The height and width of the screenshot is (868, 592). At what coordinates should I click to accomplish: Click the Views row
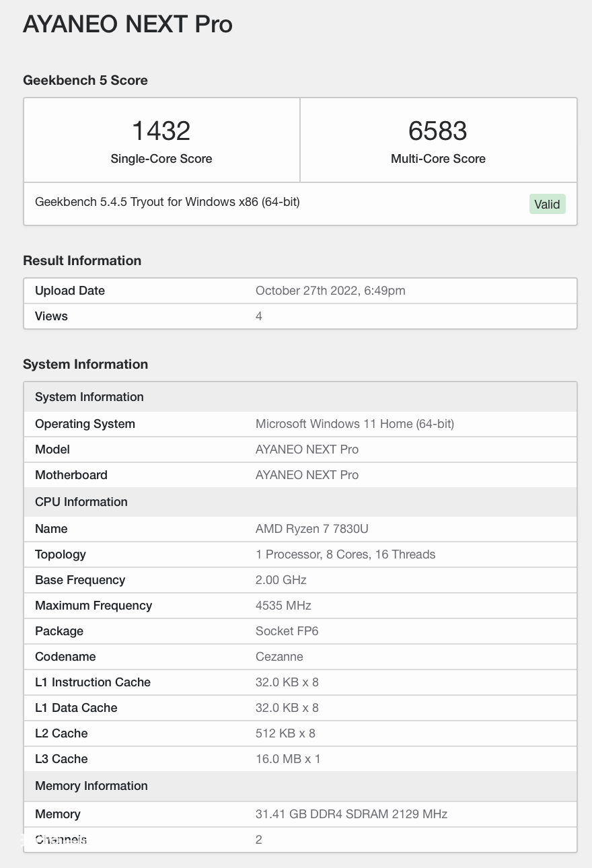pos(300,316)
